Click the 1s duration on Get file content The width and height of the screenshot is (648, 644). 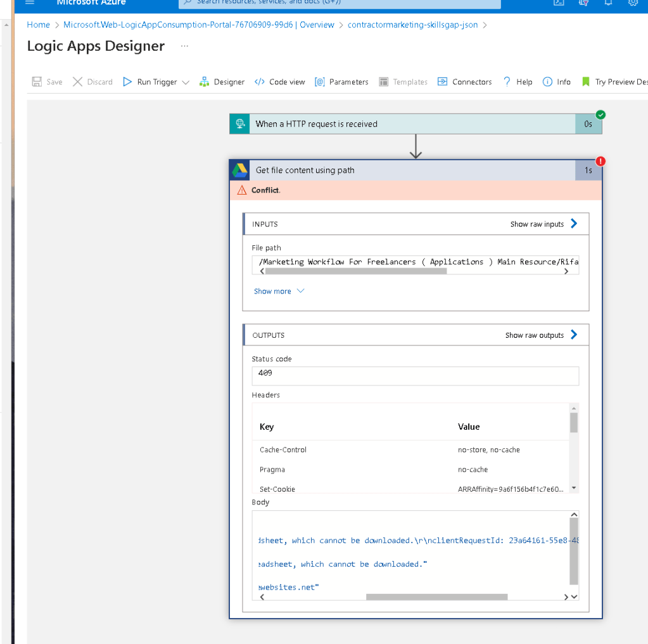(588, 170)
